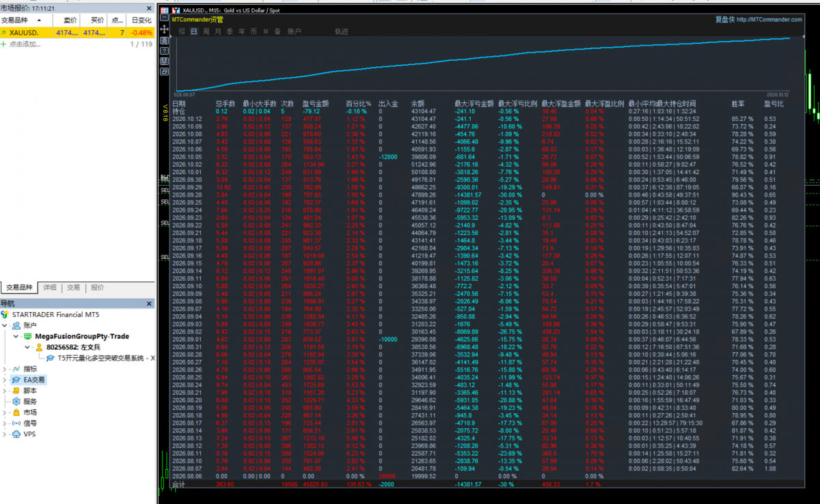
Task: Expand the 脚本 scripts tree node
Action: (x=4, y=391)
